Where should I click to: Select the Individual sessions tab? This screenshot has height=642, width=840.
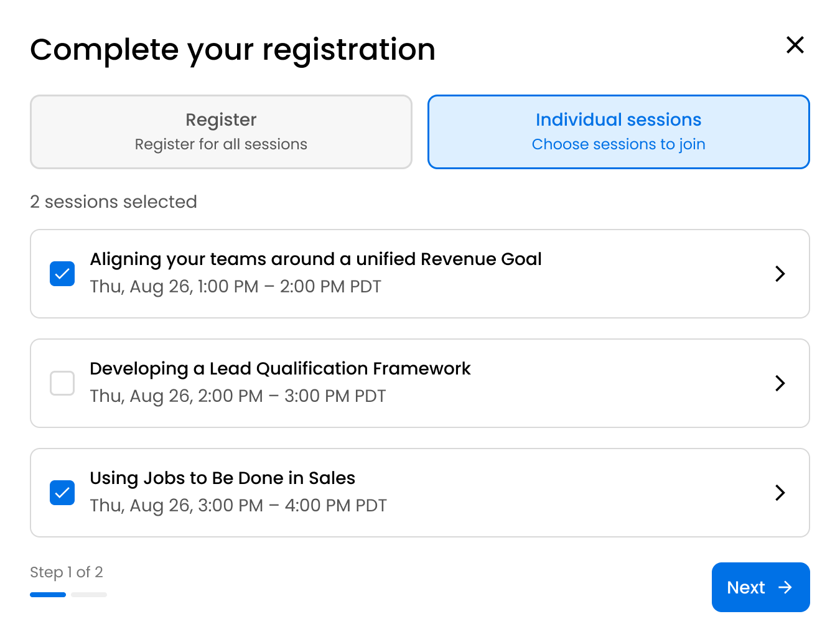coord(618,131)
